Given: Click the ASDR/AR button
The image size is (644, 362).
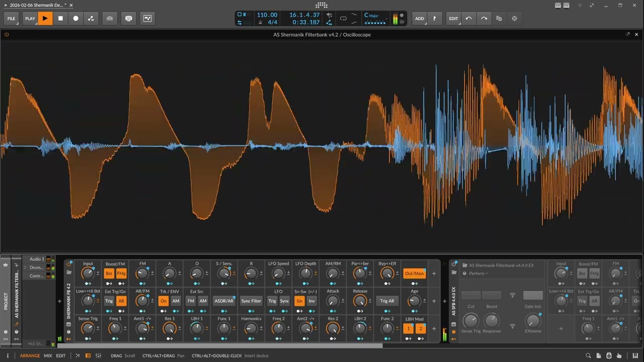Looking at the screenshot, I should 224,301.
